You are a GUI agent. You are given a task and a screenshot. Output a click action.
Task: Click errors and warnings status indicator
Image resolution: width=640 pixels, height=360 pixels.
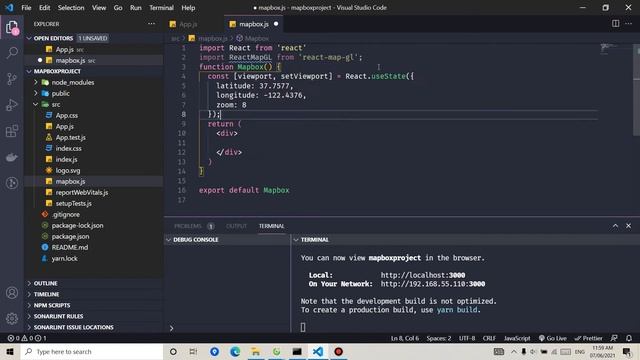pos(27,338)
